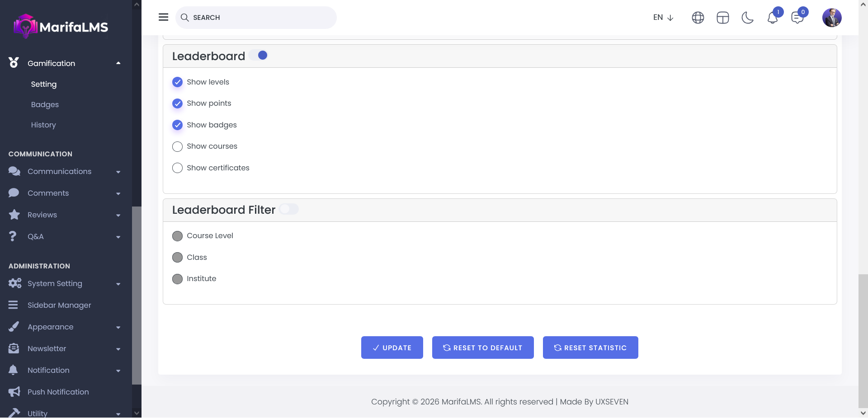Enable Show certificates checkbox
The height and width of the screenshot is (418, 868).
click(177, 168)
